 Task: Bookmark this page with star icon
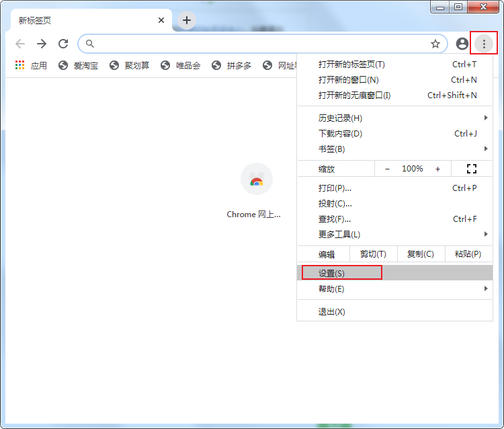click(435, 44)
